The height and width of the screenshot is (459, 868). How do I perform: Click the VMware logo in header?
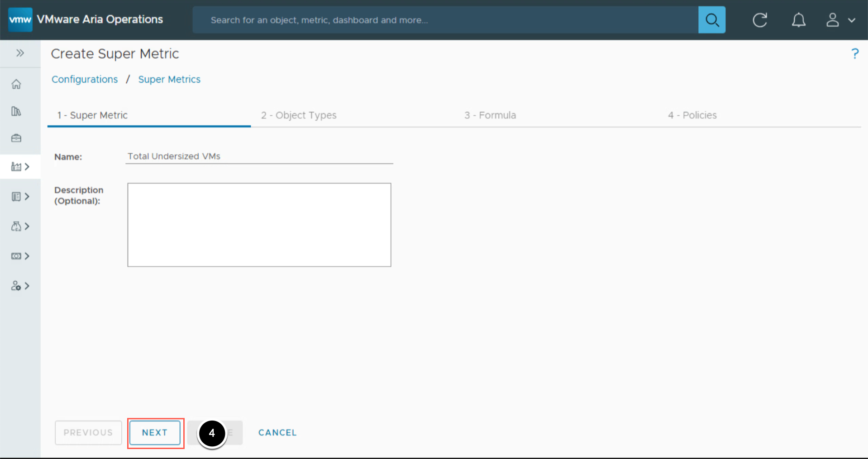20,20
